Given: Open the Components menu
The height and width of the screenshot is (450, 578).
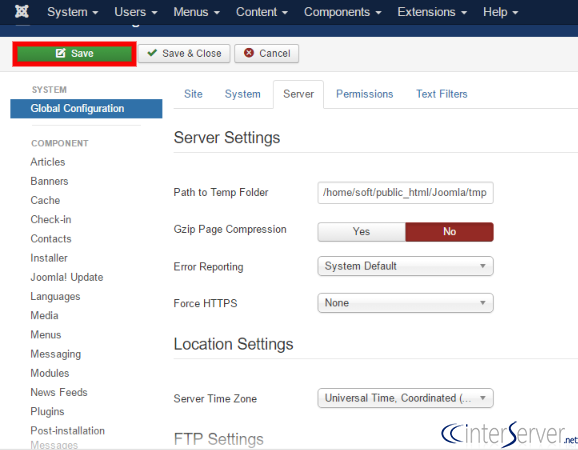Looking at the screenshot, I should (342, 12).
